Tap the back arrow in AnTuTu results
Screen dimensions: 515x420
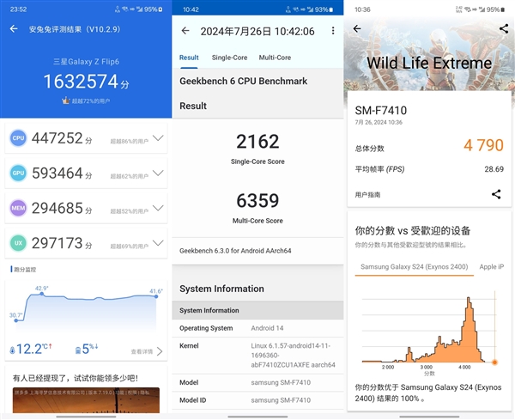pyautogui.click(x=14, y=28)
